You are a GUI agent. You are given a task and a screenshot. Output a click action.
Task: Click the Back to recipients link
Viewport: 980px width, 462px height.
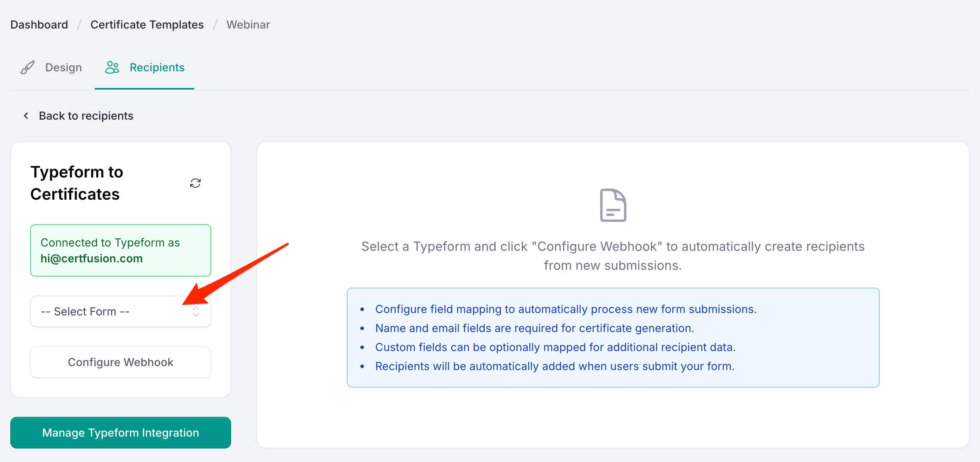(x=86, y=116)
